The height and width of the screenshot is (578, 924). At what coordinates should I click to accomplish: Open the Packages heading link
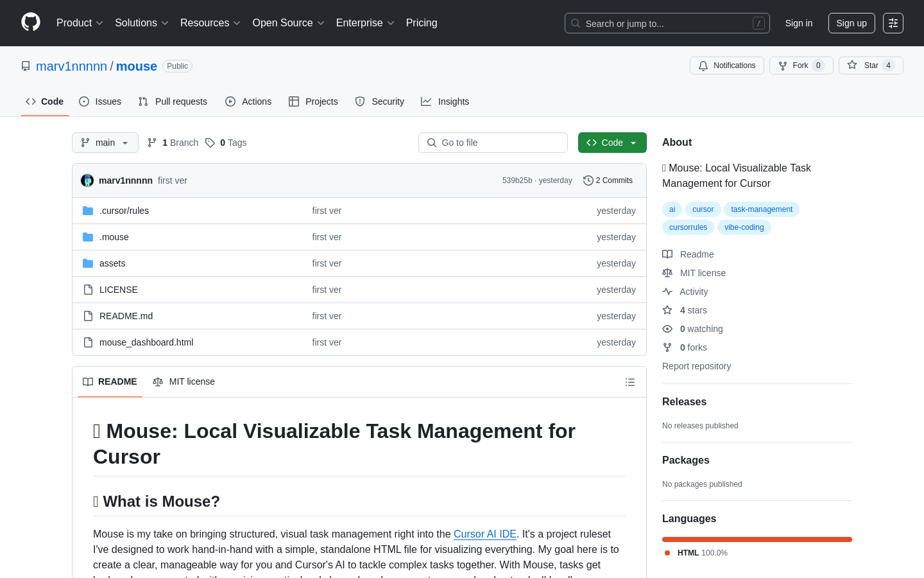pyautogui.click(x=685, y=460)
